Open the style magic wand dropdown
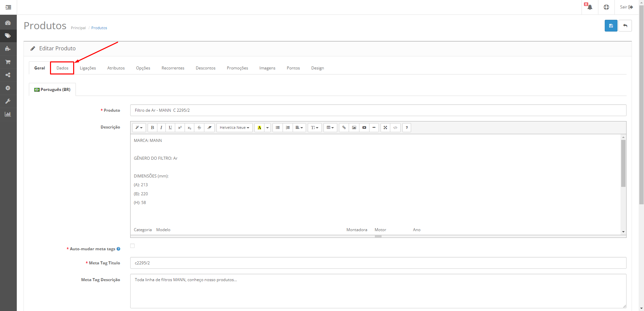 pyautogui.click(x=139, y=127)
